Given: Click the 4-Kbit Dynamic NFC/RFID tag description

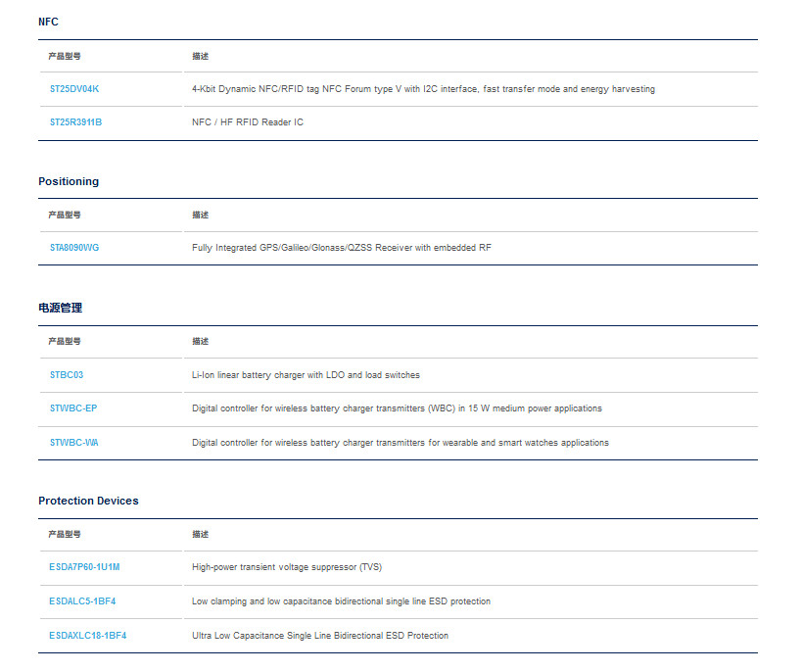Looking at the screenshot, I should (423, 89).
